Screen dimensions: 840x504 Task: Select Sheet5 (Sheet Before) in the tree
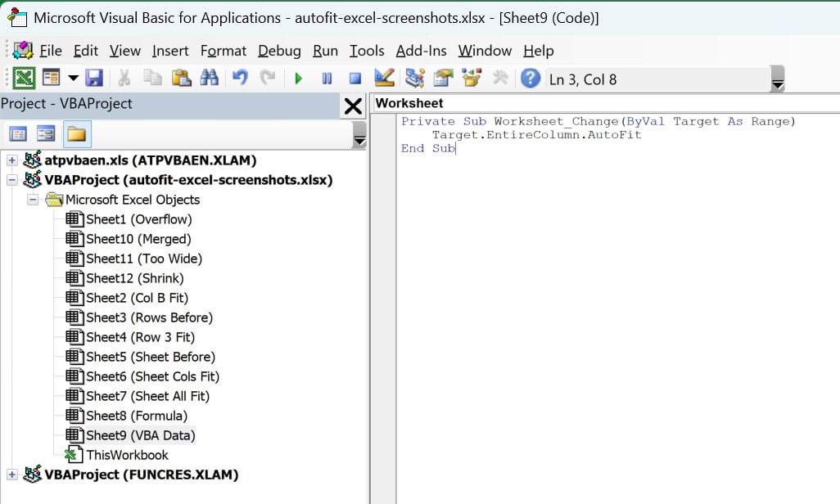151,357
